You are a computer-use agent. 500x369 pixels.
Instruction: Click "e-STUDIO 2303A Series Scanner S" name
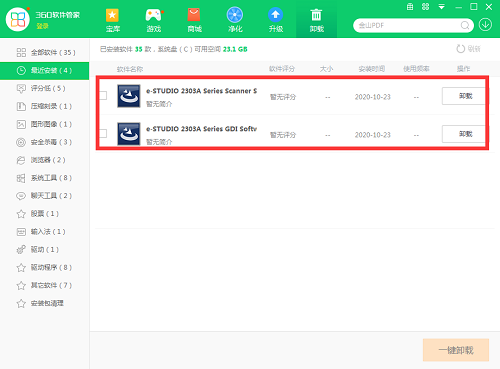(202, 91)
